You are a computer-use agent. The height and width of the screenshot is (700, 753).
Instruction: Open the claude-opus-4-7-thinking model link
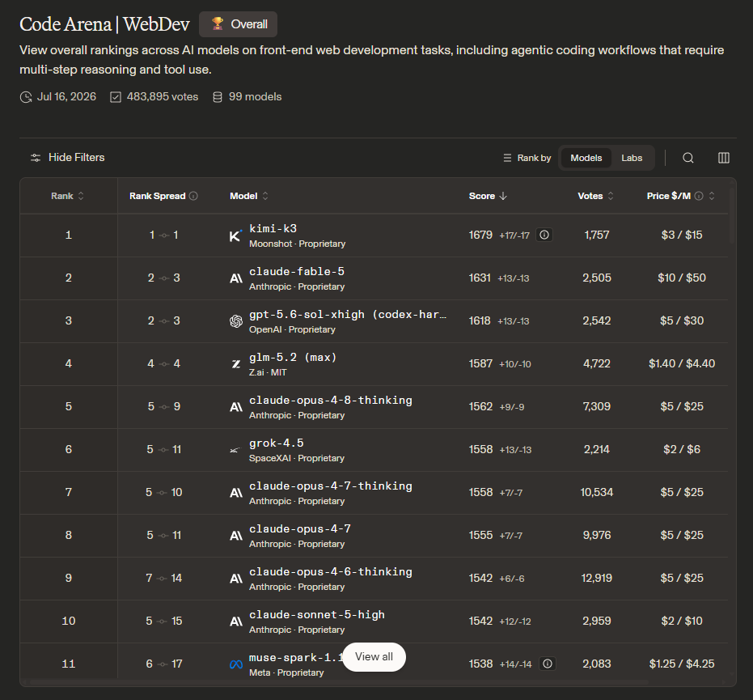click(330, 486)
